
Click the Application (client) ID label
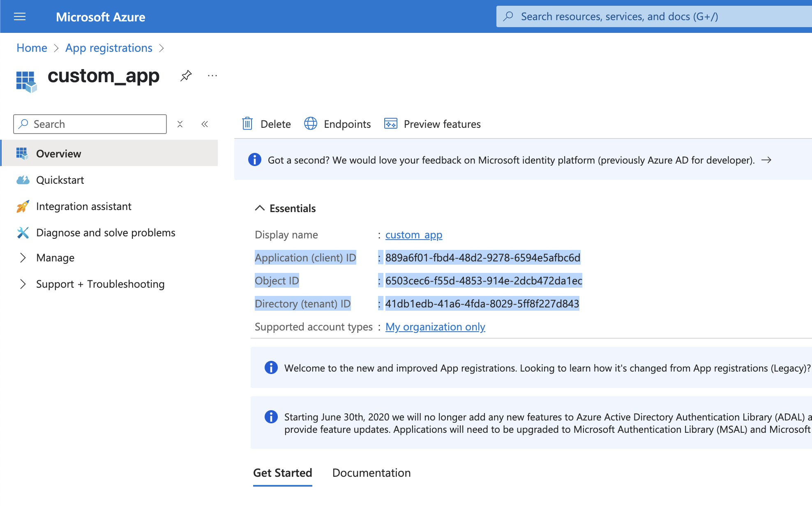(x=305, y=258)
